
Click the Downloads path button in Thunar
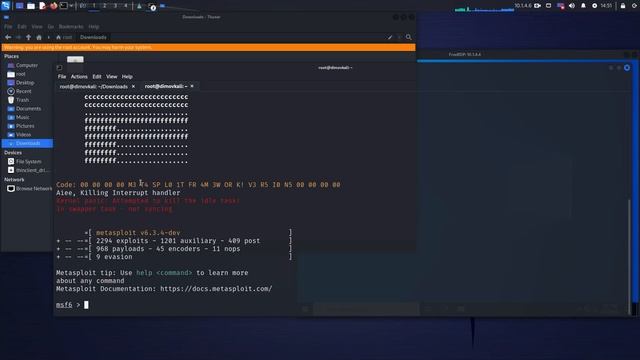point(93,37)
